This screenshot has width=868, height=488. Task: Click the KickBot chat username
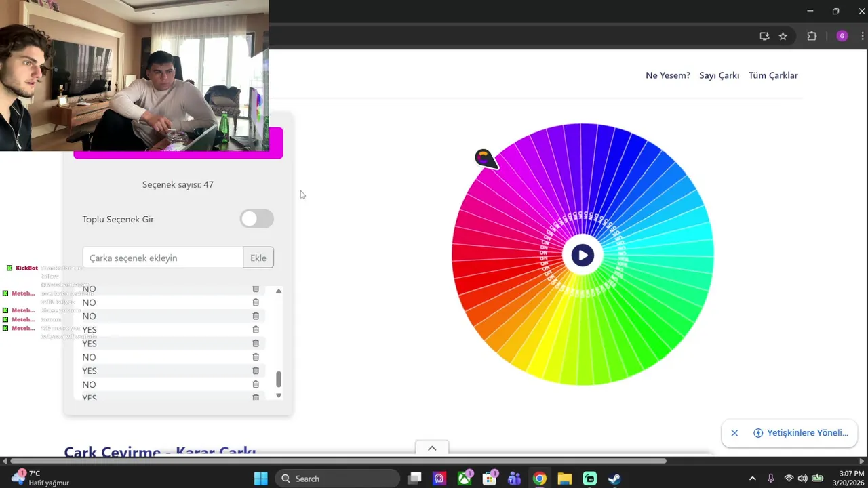pyautogui.click(x=27, y=268)
